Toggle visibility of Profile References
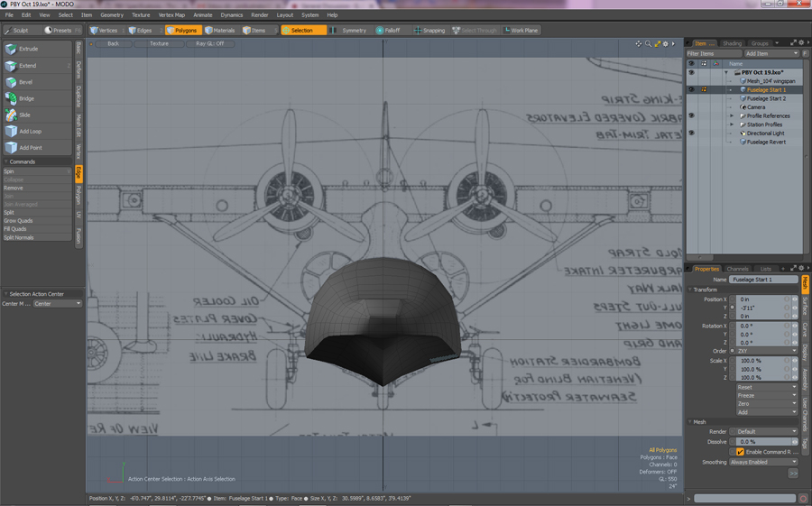Viewport: 812px width, 506px height. point(691,115)
